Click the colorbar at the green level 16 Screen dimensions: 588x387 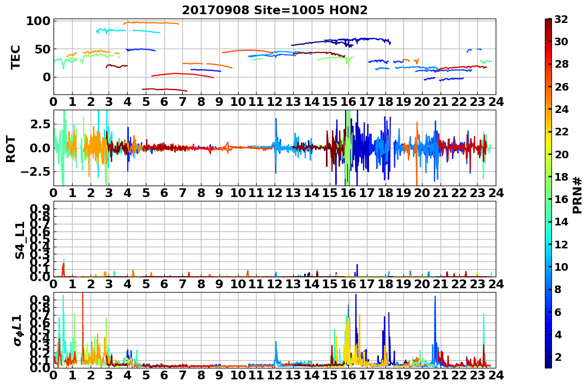click(x=548, y=199)
